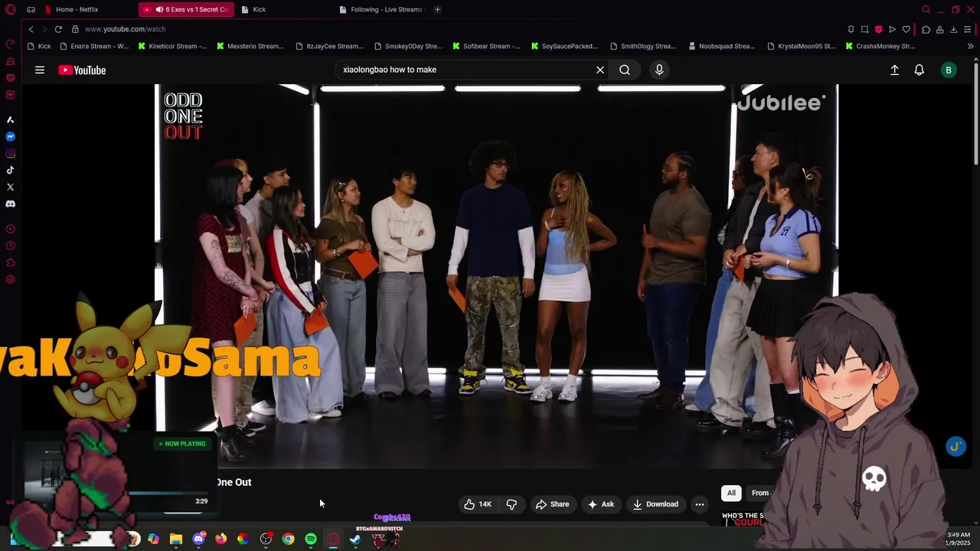Click the Download button
Screen dimensions: 980x551
point(656,504)
